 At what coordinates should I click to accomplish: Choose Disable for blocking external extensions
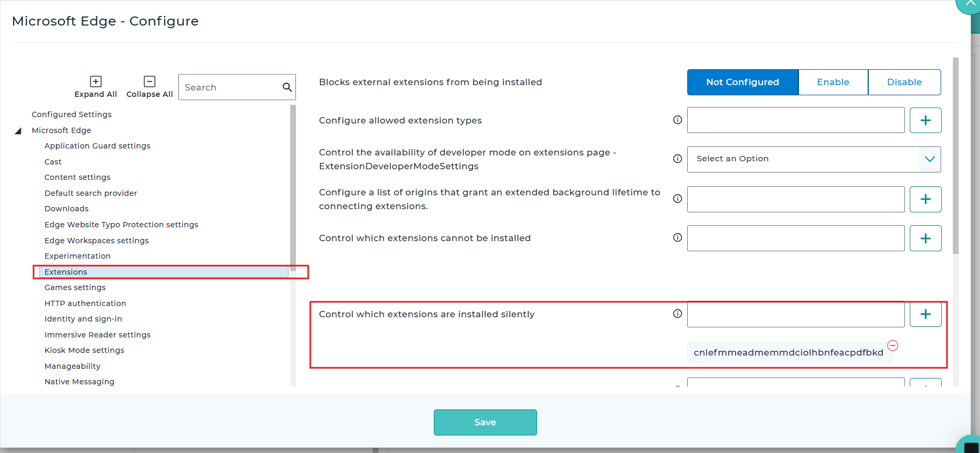pos(904,82)
